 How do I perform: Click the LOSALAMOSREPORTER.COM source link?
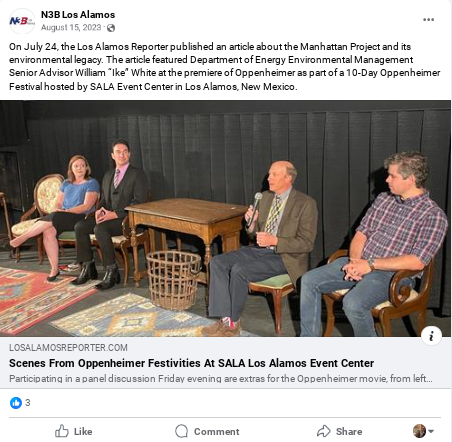(x=68, y=348)
